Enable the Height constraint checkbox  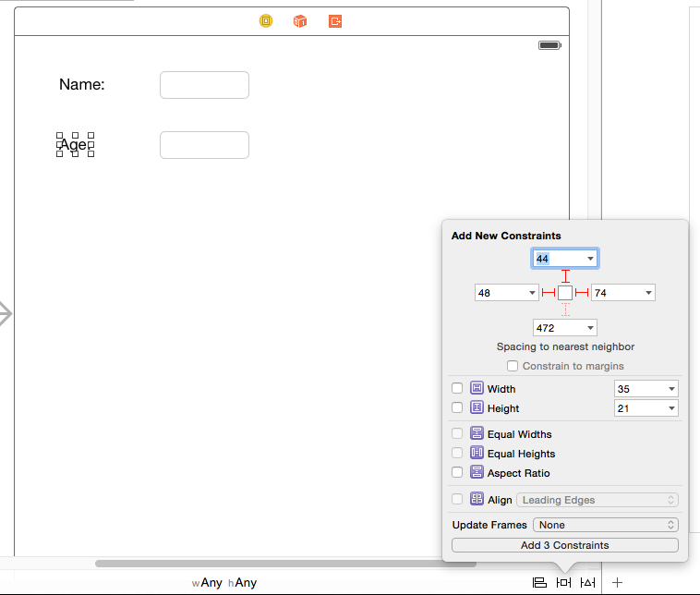457,408
